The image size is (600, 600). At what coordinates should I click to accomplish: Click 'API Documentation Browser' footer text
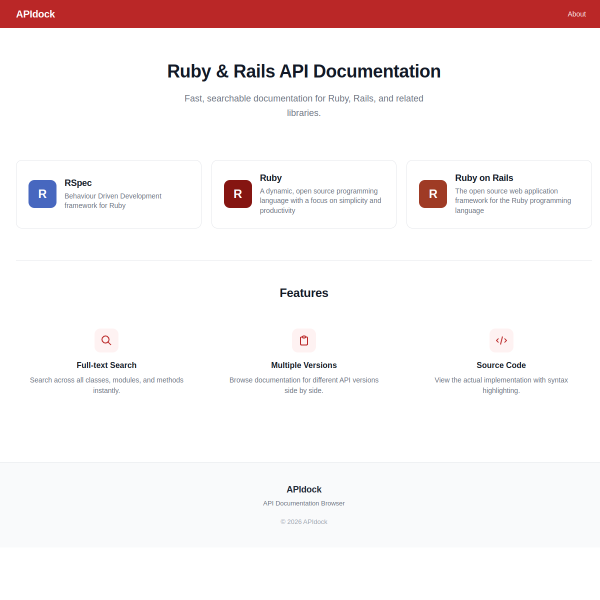(x=304, y=503)
